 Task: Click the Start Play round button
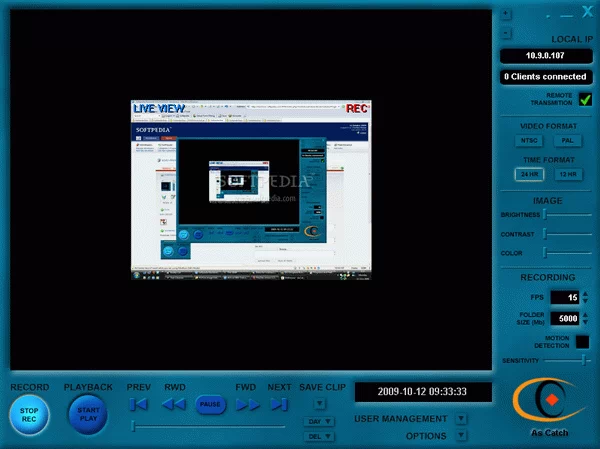88,415
